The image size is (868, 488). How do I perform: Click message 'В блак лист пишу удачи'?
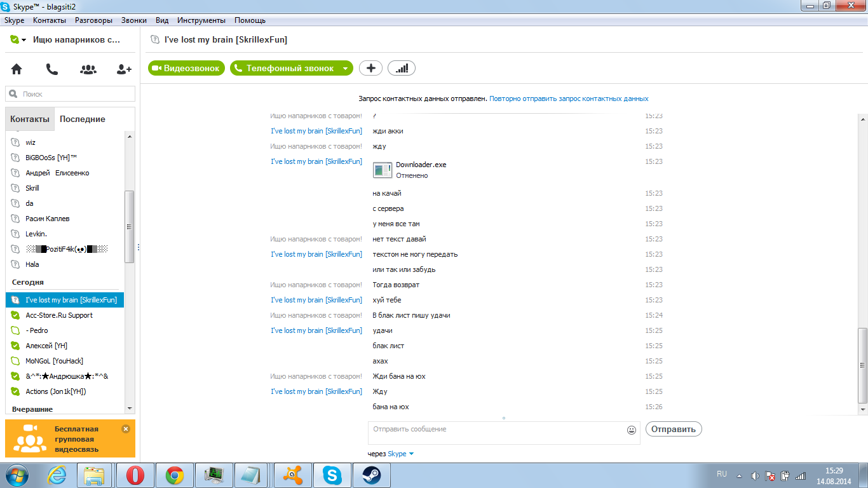(411, 315)
